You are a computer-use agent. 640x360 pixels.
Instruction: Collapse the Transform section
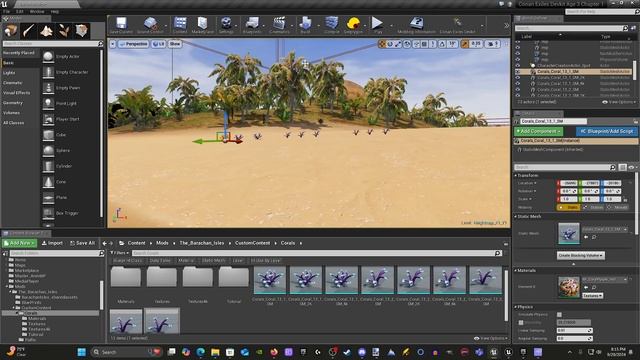pyautogui.click(x=516, y=176)
